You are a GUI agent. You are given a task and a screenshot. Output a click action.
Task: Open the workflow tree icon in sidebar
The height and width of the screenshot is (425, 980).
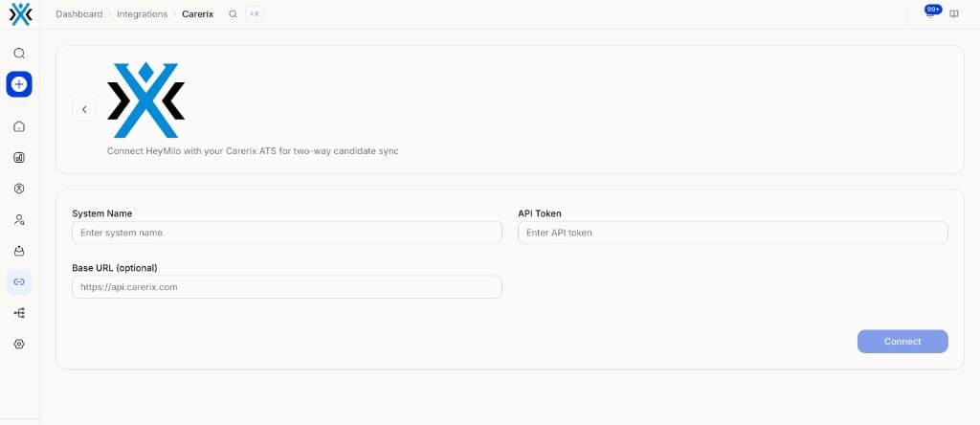coord(19,312)
